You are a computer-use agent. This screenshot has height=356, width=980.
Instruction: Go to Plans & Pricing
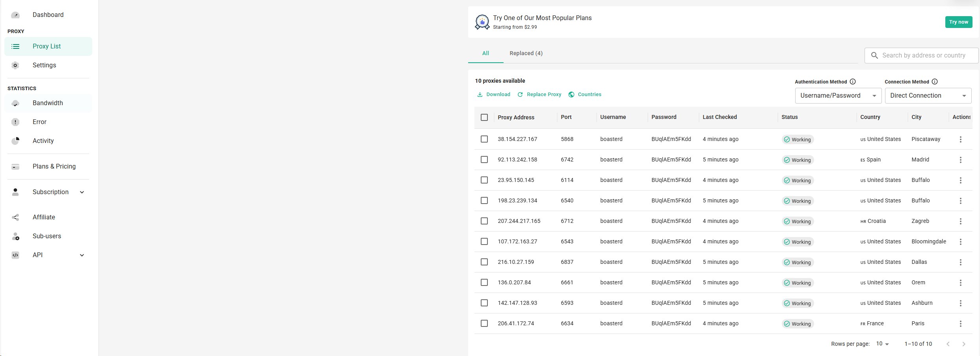48,167
